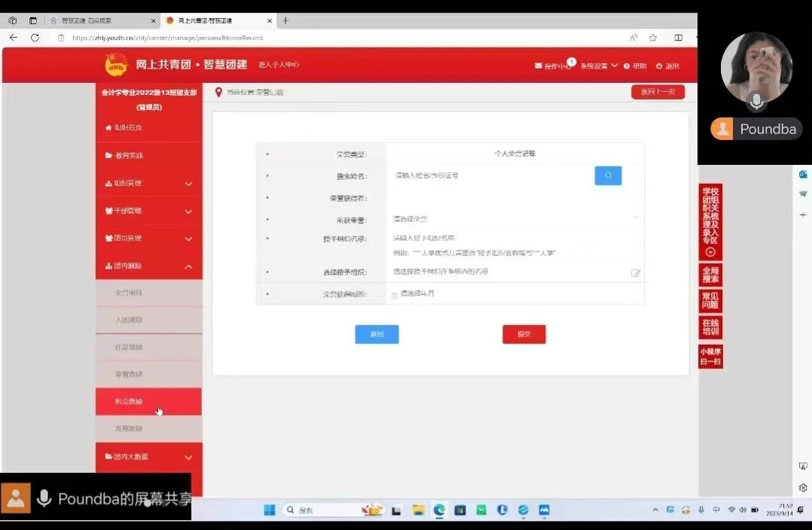
Task: Open the Windows Start menu icon
Action: pos(269,510)
